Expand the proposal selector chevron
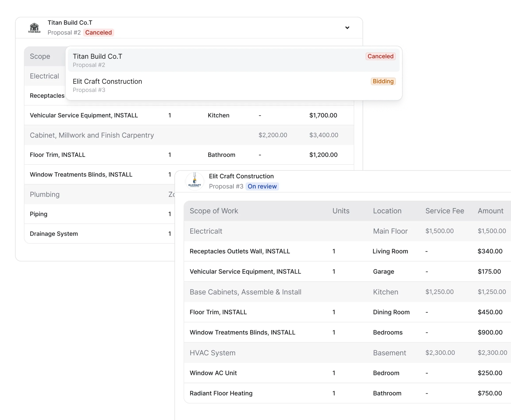The height and width of the screenshot is (420, 511). tap(347, 28)
